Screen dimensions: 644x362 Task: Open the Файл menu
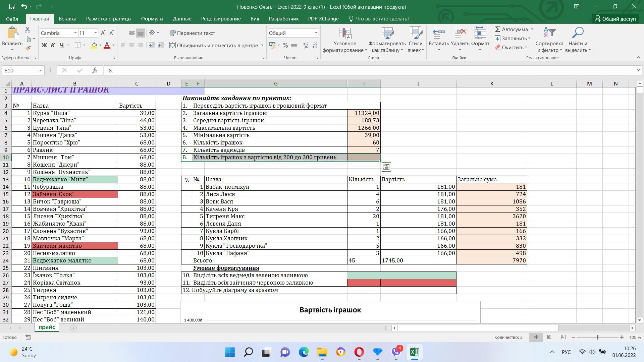point(12,19)
